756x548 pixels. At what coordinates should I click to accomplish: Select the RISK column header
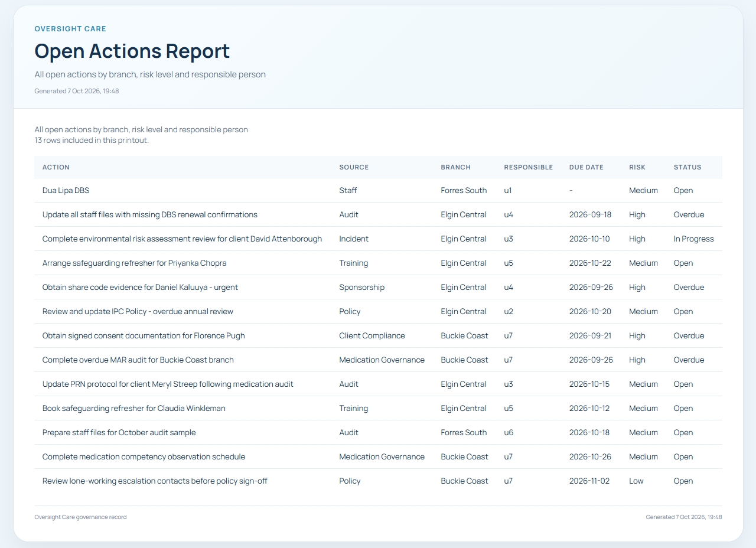[637, 167]
